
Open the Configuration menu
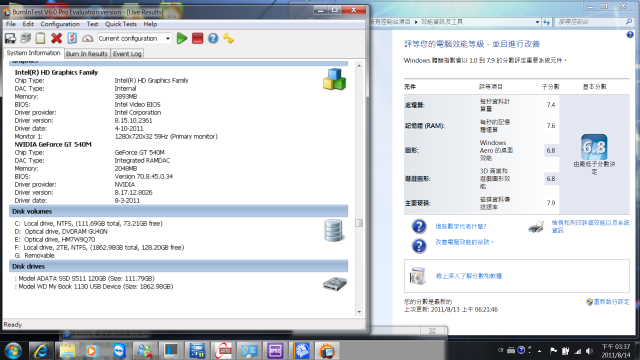tap(60, 24)
